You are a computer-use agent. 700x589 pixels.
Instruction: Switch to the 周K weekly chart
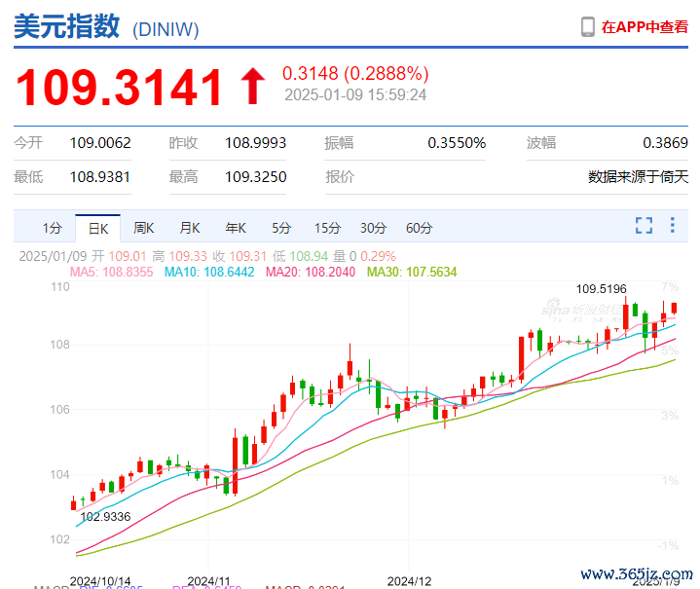(144, 229)
